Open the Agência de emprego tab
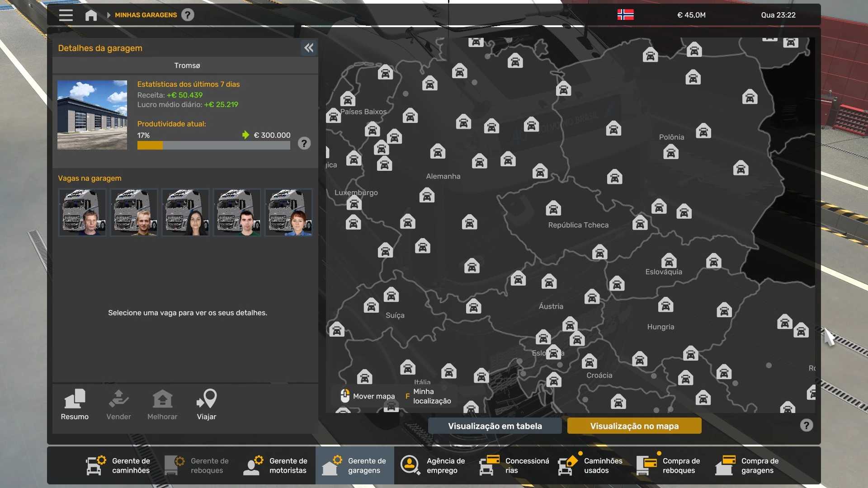Viewport: 868px width, 488px height. (433, 465)
